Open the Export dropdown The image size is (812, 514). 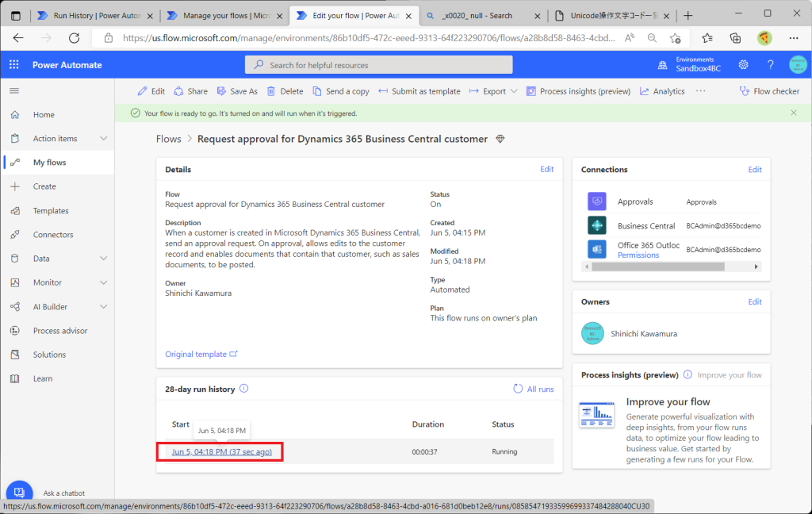[x=493, y=91]
